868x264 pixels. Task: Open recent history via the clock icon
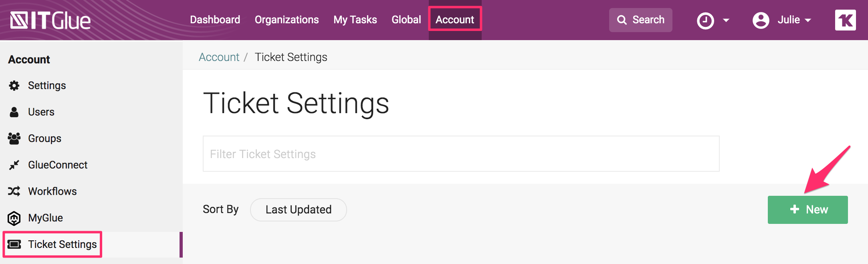click(x=706, y=20)
